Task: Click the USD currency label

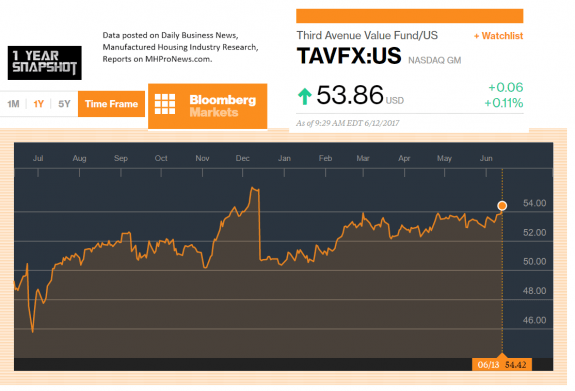Action: click(x=395, y=101)
